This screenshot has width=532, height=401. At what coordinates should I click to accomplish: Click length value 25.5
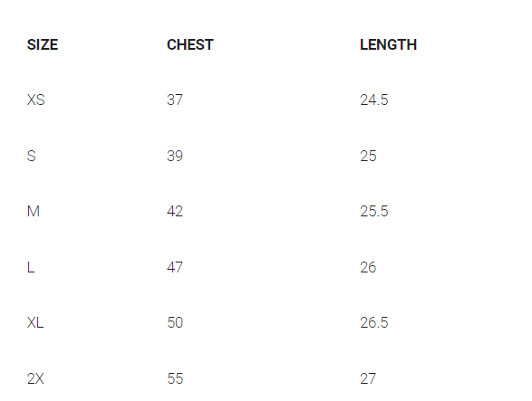(374, 211)
